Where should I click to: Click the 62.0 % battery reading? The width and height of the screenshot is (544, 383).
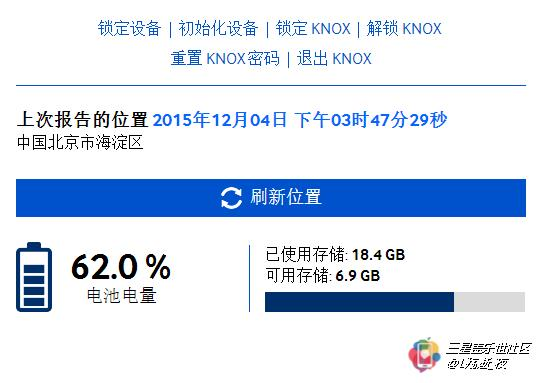121,266
